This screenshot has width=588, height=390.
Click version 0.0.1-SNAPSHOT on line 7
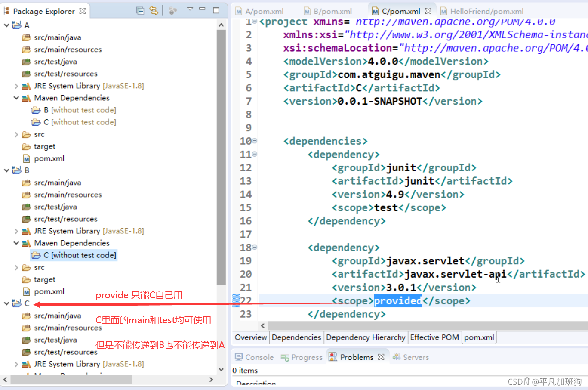click(x=380, y=101)
